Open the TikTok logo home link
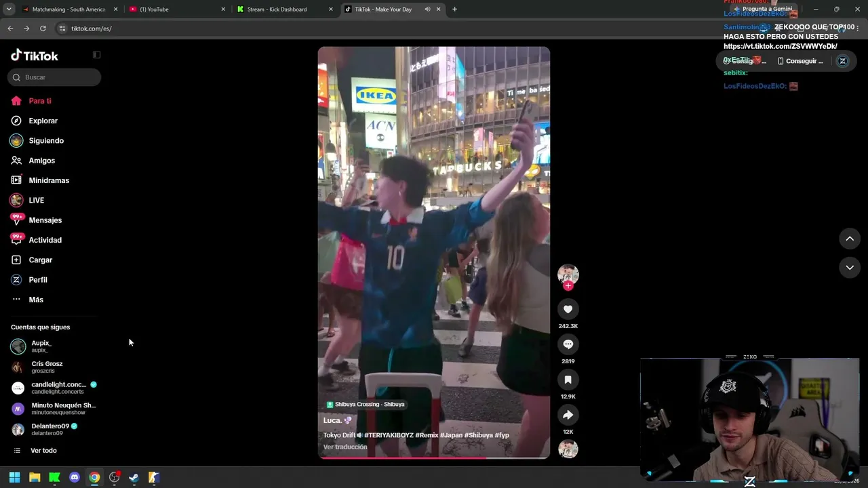The image size is (868, 488). click(x=35, y=56)
